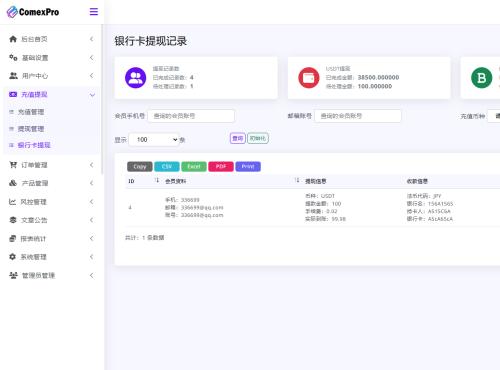The height and width of the screenshot is (370, 500).
Task: Click the home icon for 后台首页
Action: click(x=13, y=39)
